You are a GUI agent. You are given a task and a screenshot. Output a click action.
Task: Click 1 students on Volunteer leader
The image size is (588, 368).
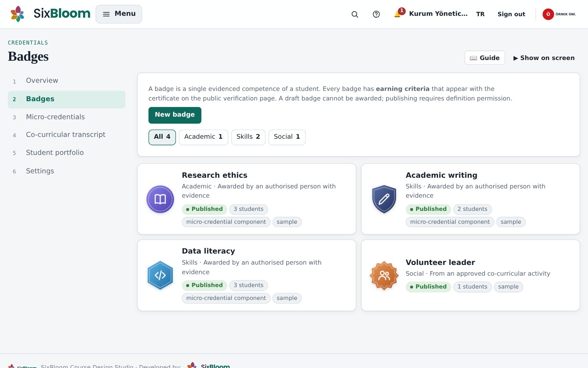(472, 287)
